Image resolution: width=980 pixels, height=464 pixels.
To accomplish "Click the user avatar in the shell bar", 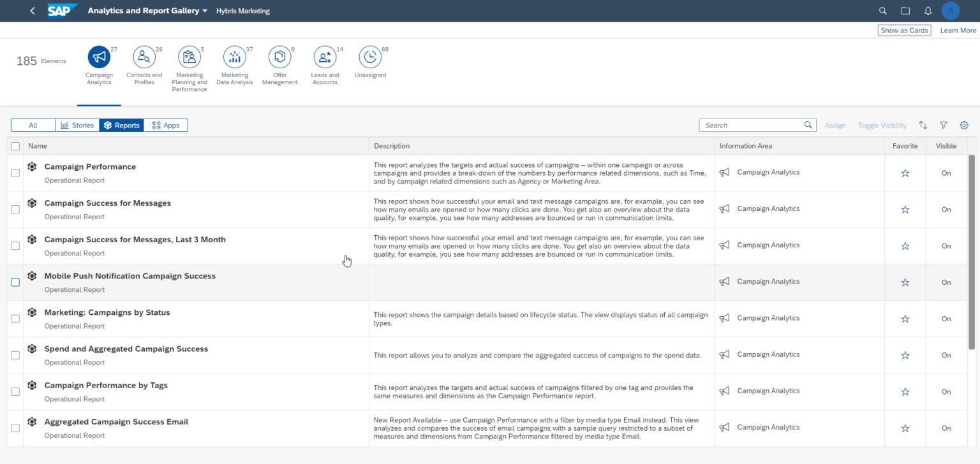I will click(950, 10).
